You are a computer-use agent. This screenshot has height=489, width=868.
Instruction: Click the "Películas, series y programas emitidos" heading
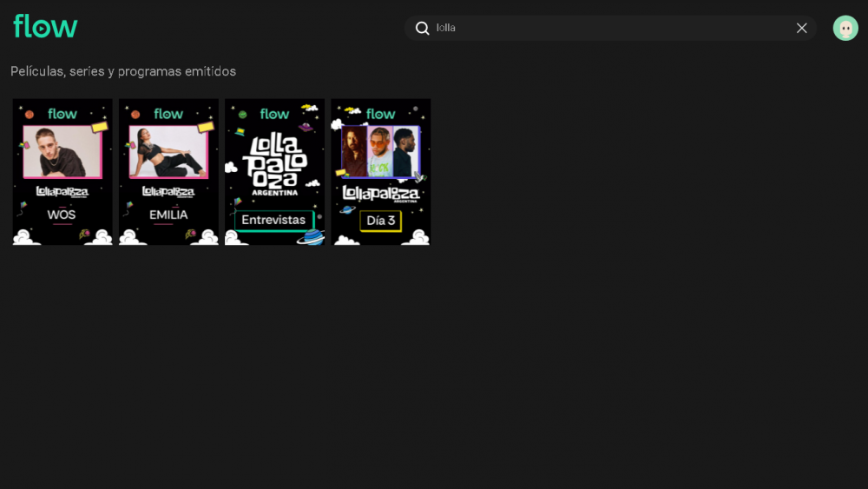tap(123, 71)
